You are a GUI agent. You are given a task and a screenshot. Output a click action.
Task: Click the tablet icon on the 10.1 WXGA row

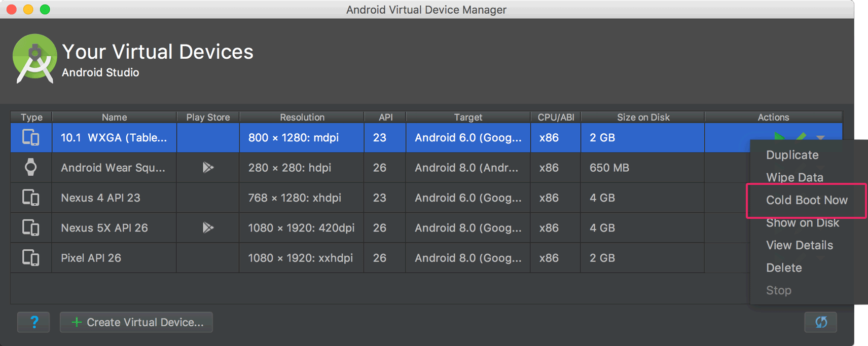pos(30,137)
